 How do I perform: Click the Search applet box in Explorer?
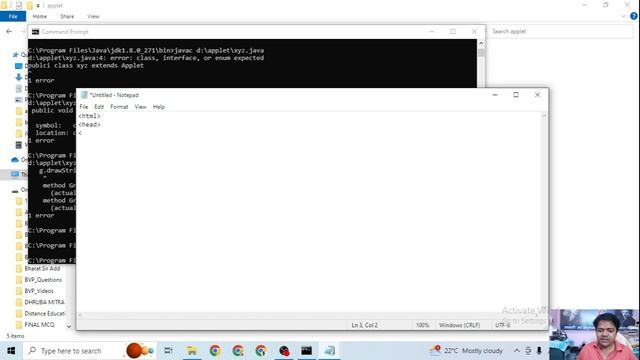click(x=561, y=31)
